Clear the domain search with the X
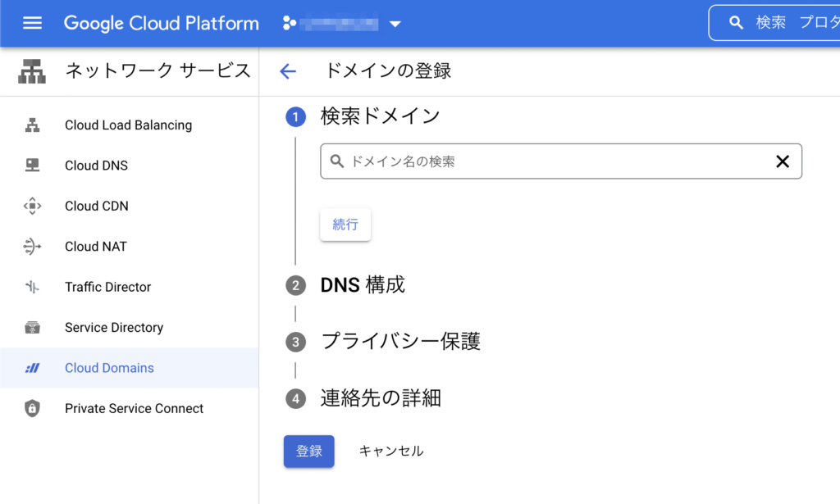The width and height of the screenshot is (840, 504). click(782, 161)
